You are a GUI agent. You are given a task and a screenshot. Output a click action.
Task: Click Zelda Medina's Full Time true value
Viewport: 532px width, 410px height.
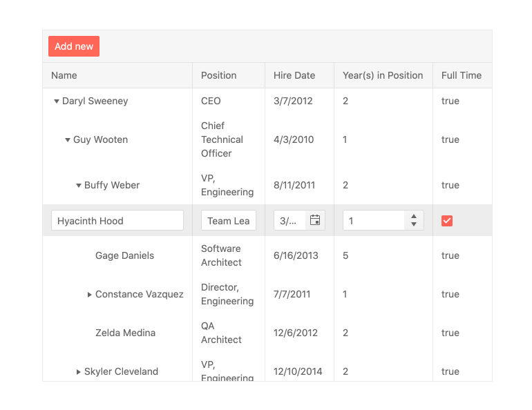[450, 333]
